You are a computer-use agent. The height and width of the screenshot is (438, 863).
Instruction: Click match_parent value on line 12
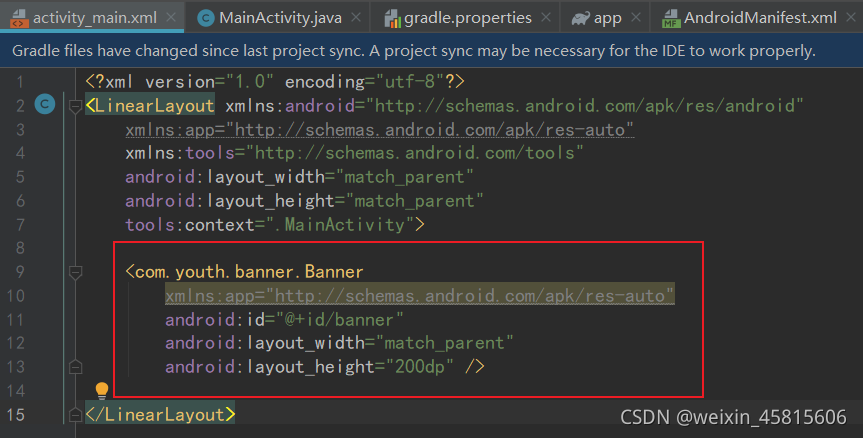[444, 343]
